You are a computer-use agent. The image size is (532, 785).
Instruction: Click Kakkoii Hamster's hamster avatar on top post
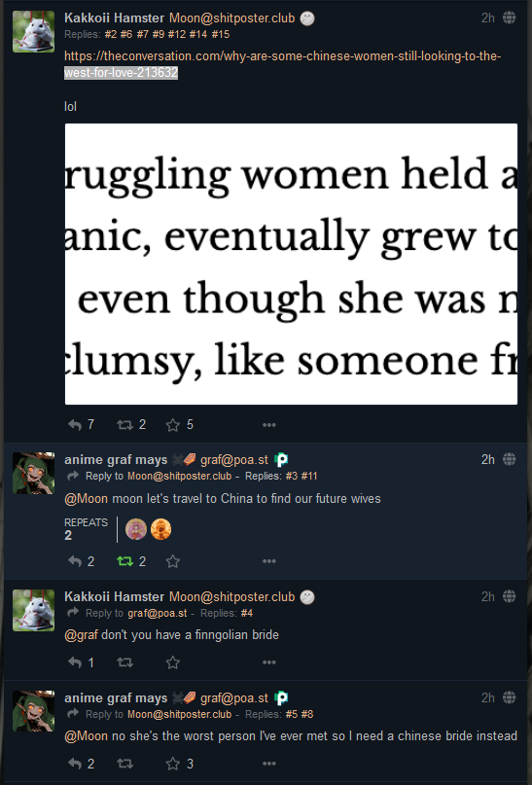tap(33, 31)
